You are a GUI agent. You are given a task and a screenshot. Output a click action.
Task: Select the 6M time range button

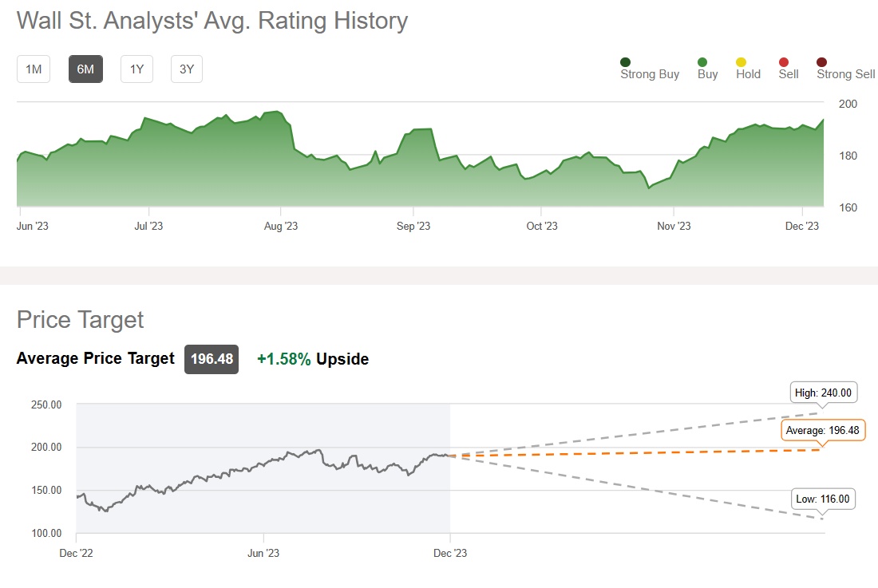85,69
